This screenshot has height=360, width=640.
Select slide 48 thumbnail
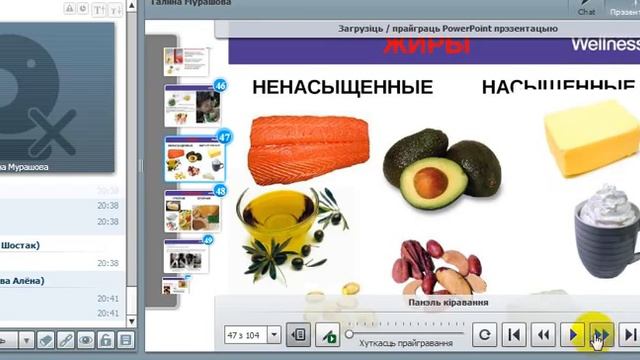tap(193, 211)
